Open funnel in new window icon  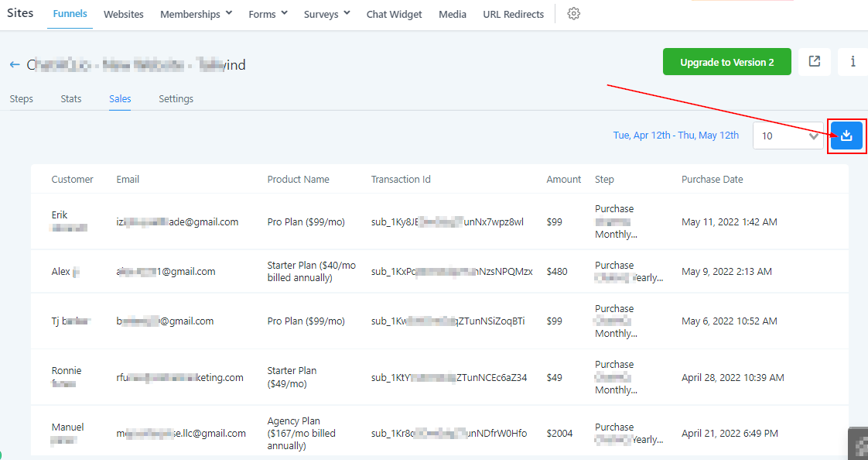[x=815, y=61]
